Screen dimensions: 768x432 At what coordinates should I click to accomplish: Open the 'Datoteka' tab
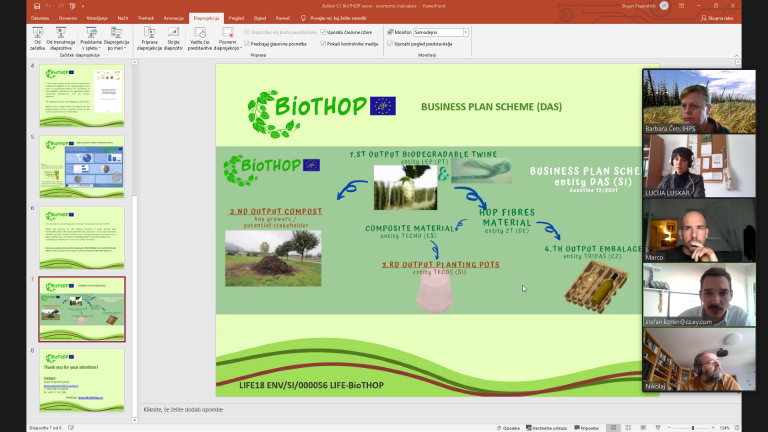point(40,18)
